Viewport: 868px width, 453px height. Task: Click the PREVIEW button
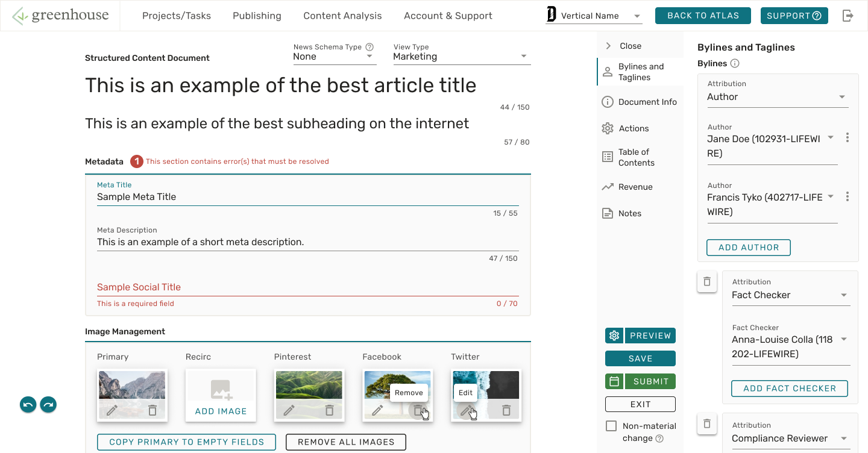(650, 336)
